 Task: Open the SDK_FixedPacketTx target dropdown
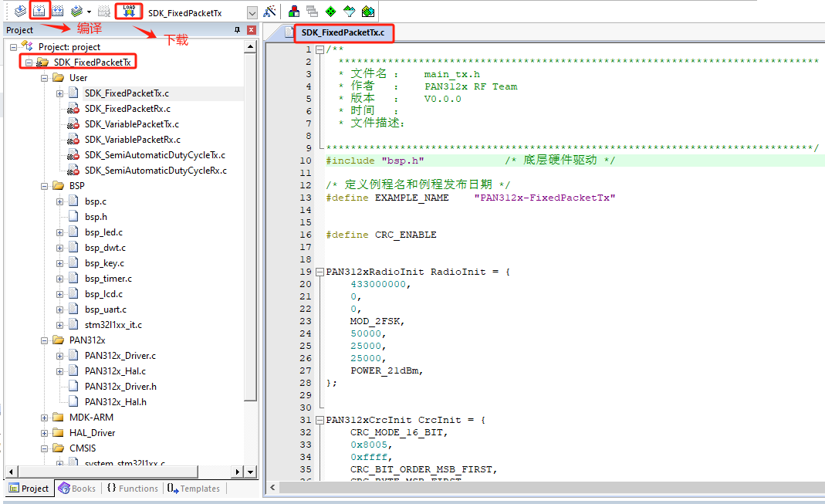tap(252, 13)
